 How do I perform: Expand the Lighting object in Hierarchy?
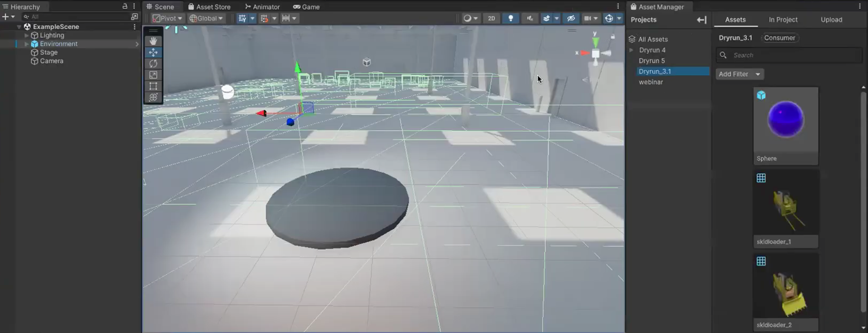(x=26, y=35)
